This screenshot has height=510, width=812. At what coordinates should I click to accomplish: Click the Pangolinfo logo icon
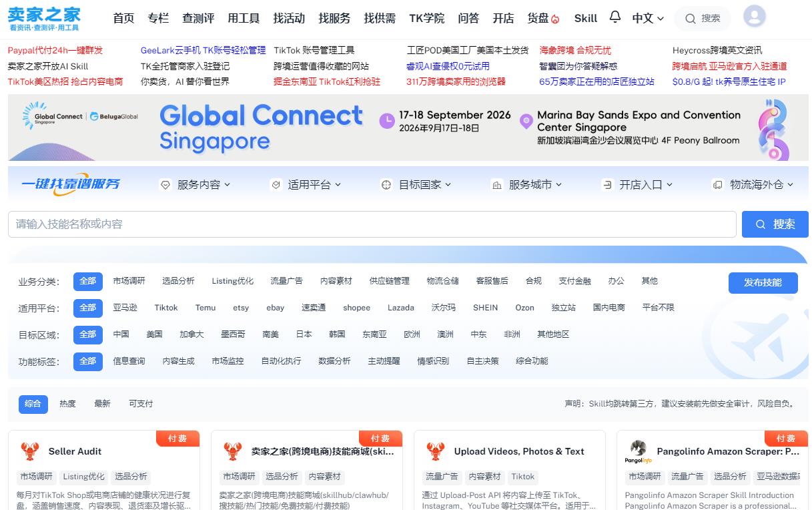639,451
